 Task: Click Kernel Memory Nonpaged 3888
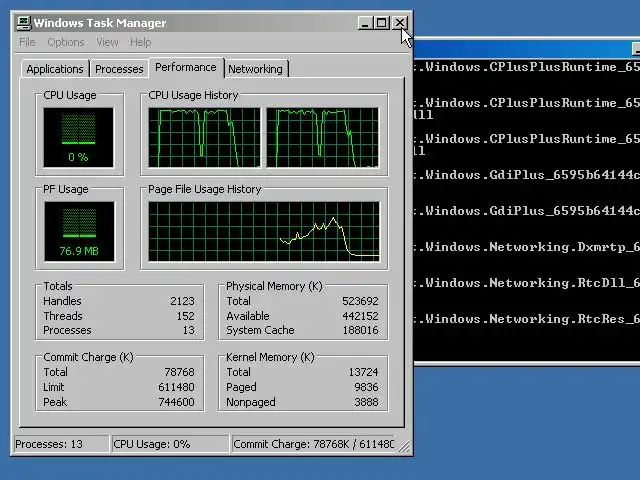367,402
